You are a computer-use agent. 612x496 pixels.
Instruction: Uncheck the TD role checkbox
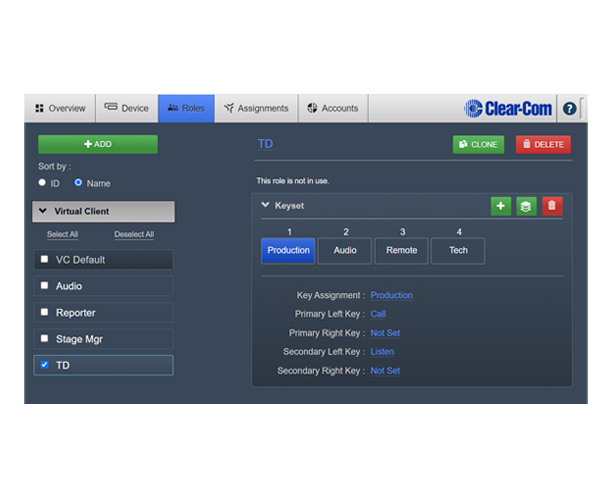pyautogui.click(x=44, y=366)
